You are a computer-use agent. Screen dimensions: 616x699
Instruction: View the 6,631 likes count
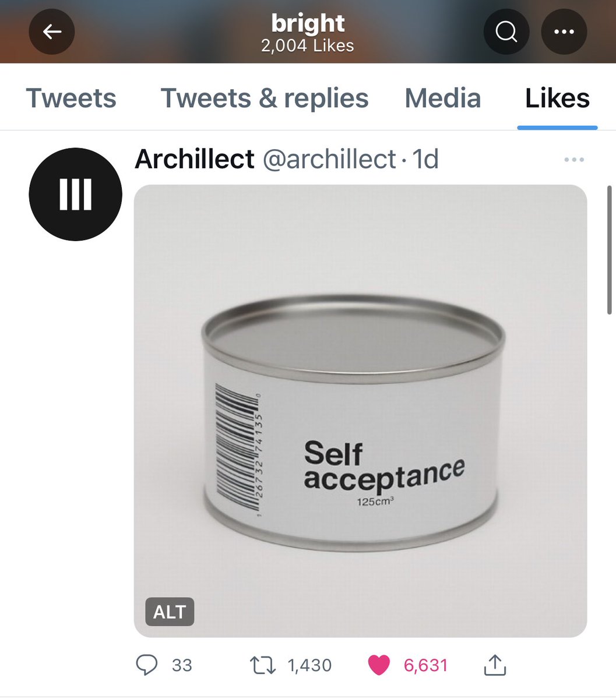point(425,665)
